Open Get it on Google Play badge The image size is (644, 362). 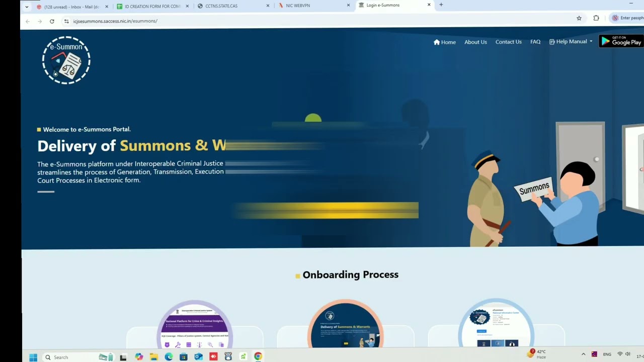tap(621, 41)
